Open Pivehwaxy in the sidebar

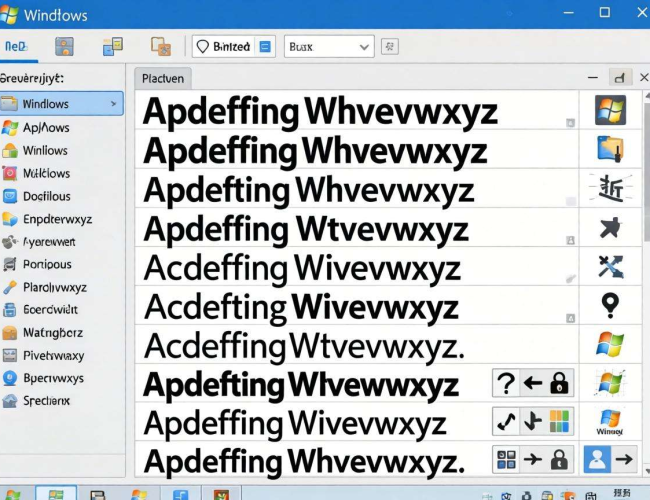point(53,356)
